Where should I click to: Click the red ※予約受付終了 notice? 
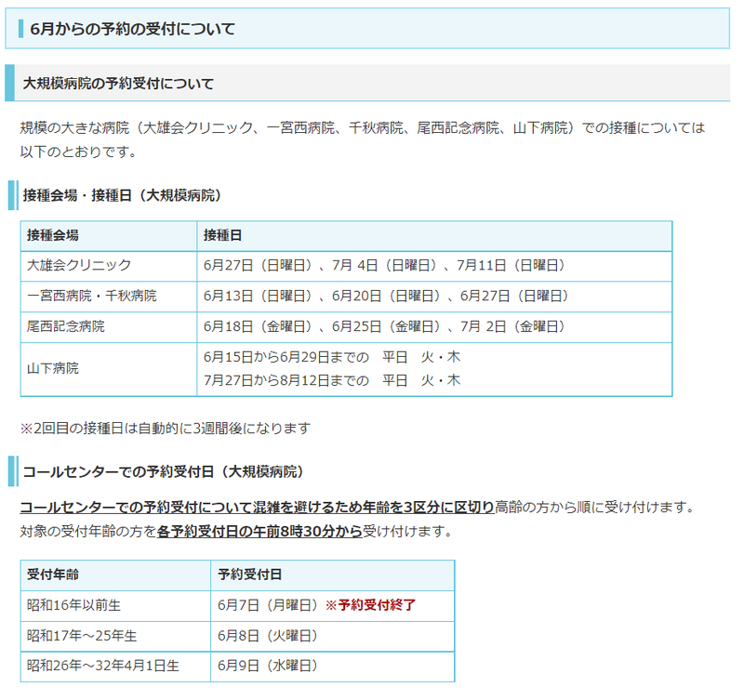pyautogui.click(x=370, y=605)
